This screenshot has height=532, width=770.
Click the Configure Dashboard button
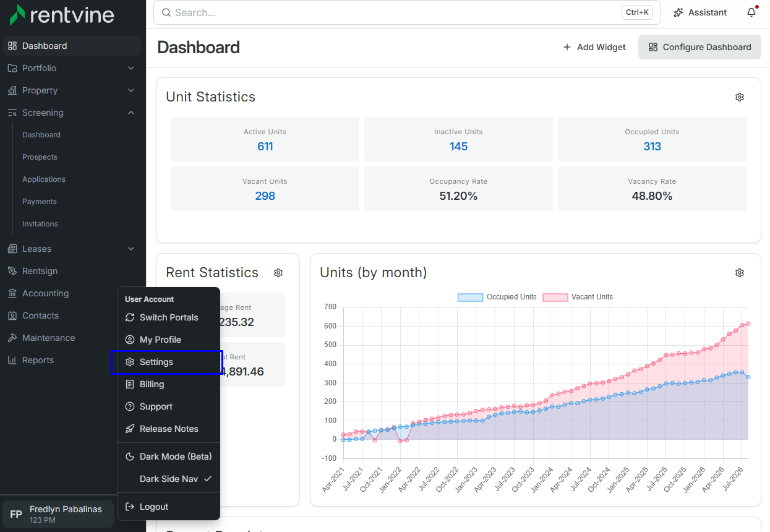tap(699, 47)
